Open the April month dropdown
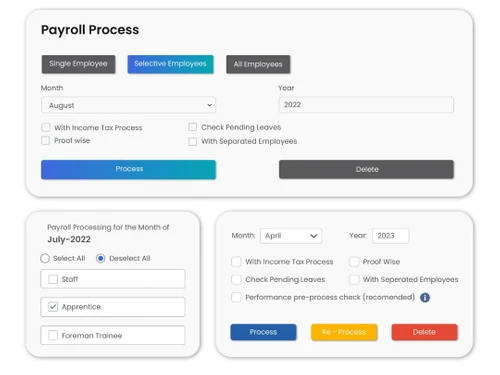The image size is (500, 375). 291,236
